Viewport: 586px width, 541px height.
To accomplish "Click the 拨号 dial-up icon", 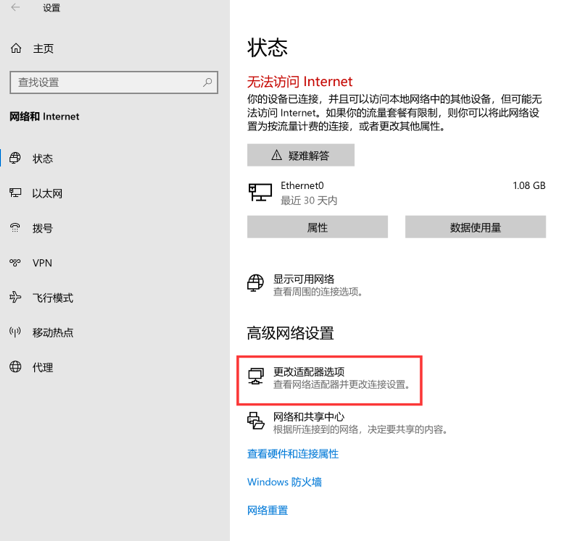I will tap(15, 228).
